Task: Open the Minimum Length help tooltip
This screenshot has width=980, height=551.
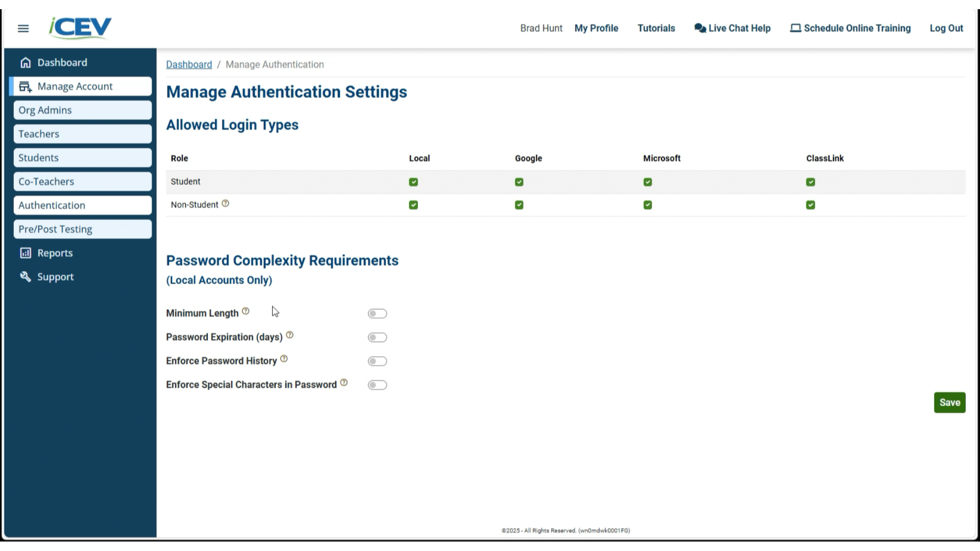Action: (x=246, y=310)
